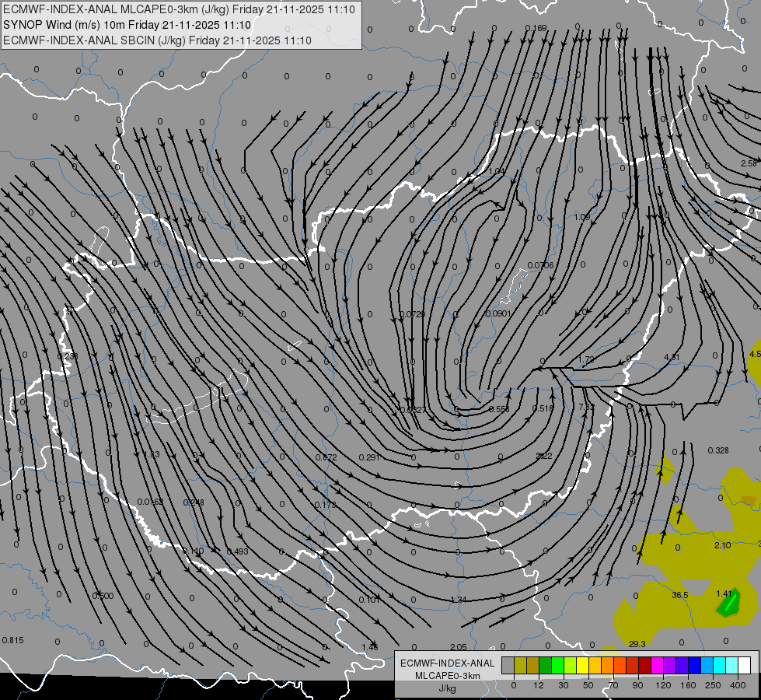
Task: Click the cyan legend swatch before 400
Action: click(x=719, y=666)
